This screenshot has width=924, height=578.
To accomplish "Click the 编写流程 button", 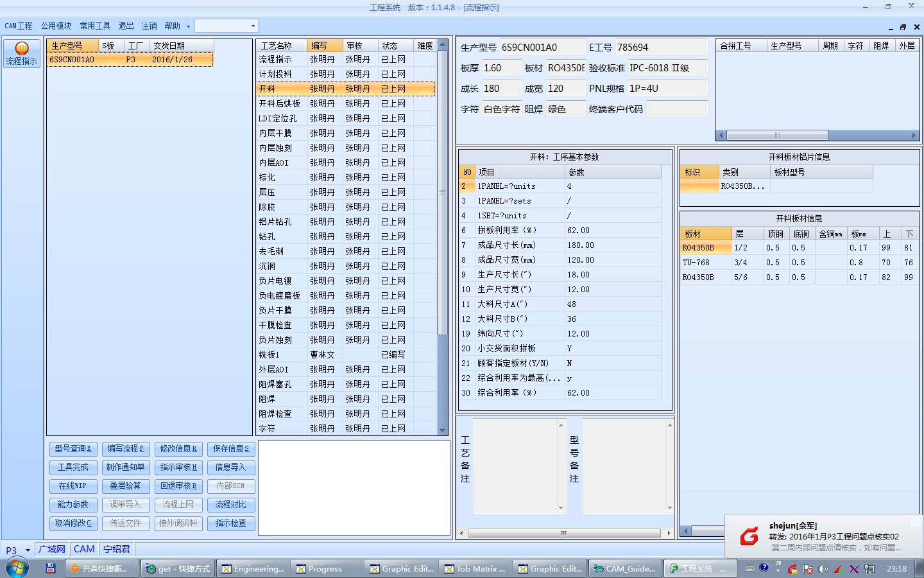I will (126, 449).
